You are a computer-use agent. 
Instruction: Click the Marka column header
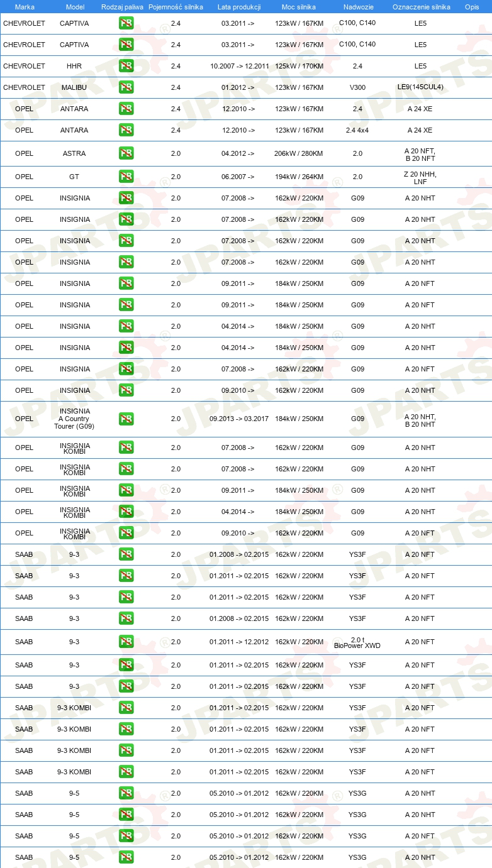(x=25, y=6)
